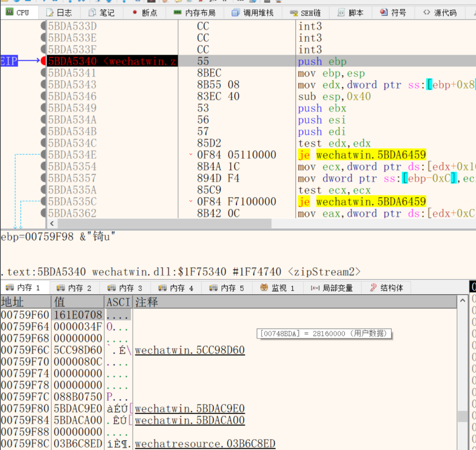Image resolution: width=476 pixels, height=450 pixels.
Task: Open the 监视 1 watch tab
Action: point(277,288)
